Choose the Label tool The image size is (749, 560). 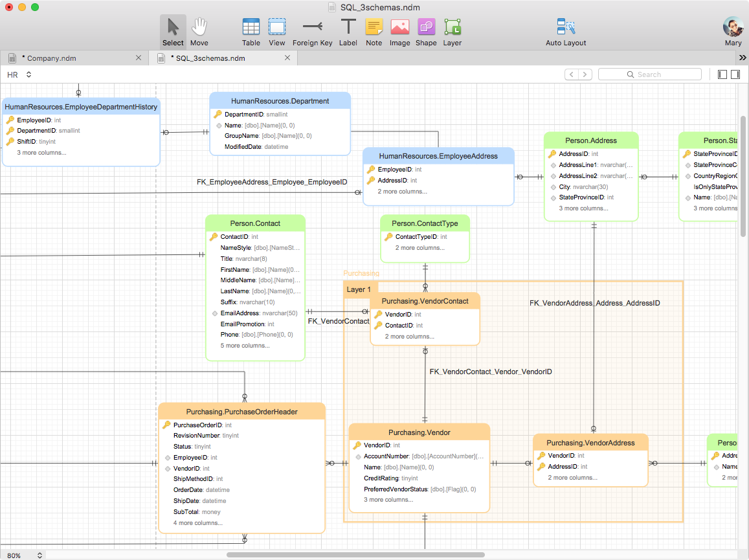pos(348,30)
